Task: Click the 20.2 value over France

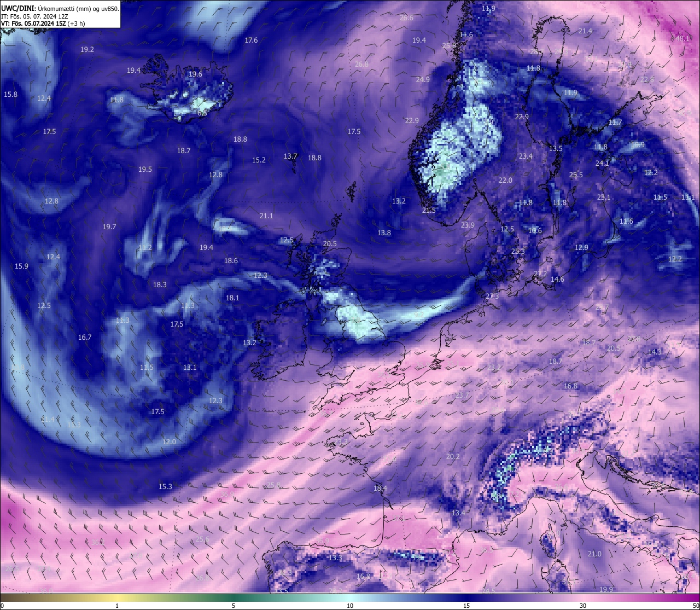Action: pos(453,456)
